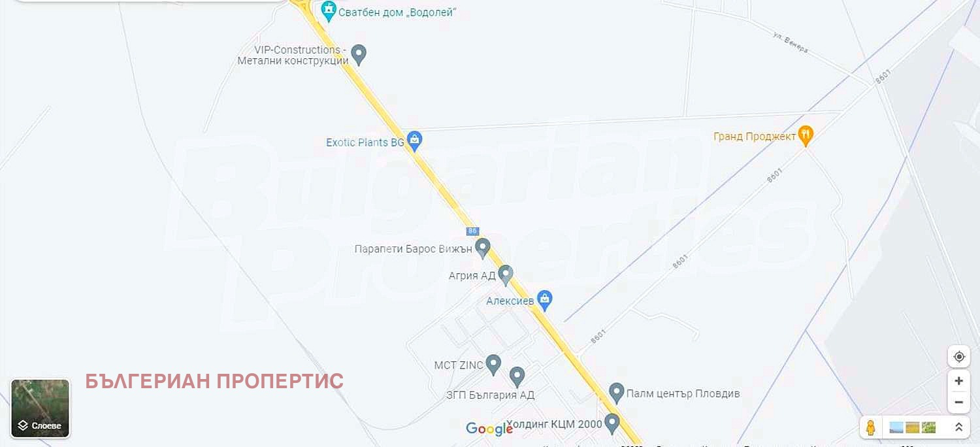Click the VIP-Constructions location pin
The width and height of the screenshot is (980, 447).
[358, 54]
